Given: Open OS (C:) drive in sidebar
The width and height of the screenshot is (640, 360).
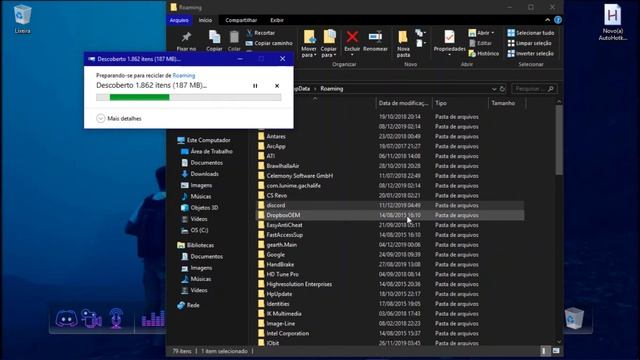Looking at the screenshot, I should tap(195, 230).
